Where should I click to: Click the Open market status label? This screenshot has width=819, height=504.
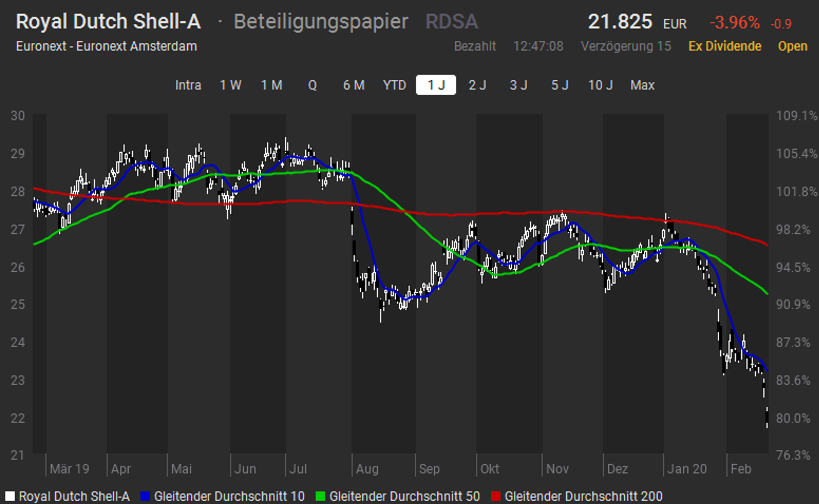(x=792, y=46)
